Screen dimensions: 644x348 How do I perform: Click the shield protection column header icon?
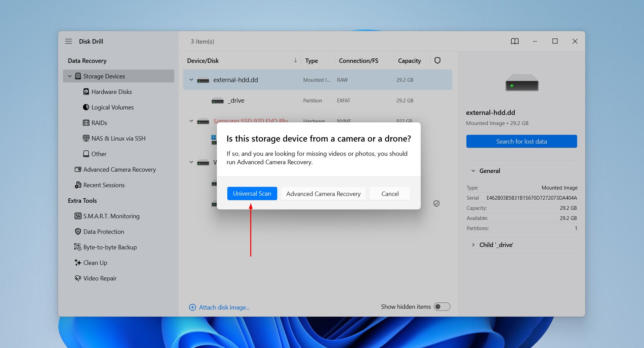click(437, 60)
